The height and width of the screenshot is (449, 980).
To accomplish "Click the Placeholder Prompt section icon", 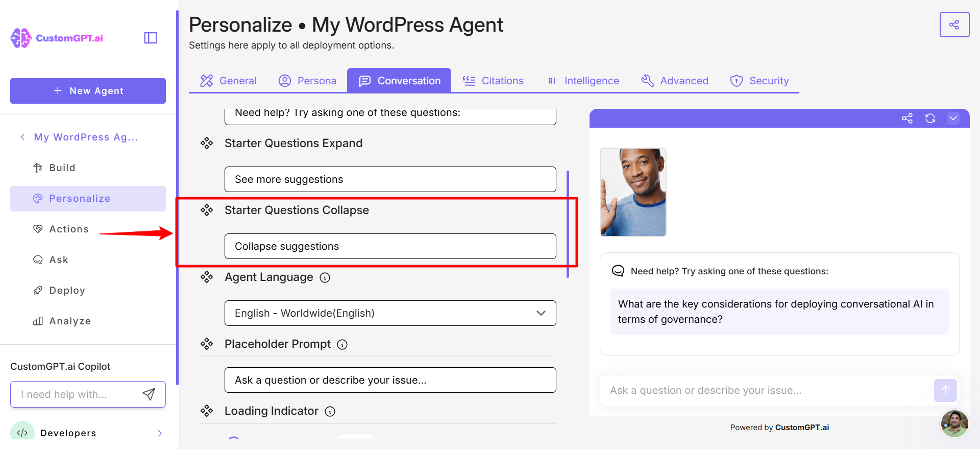I will click(x=207, y=344).
